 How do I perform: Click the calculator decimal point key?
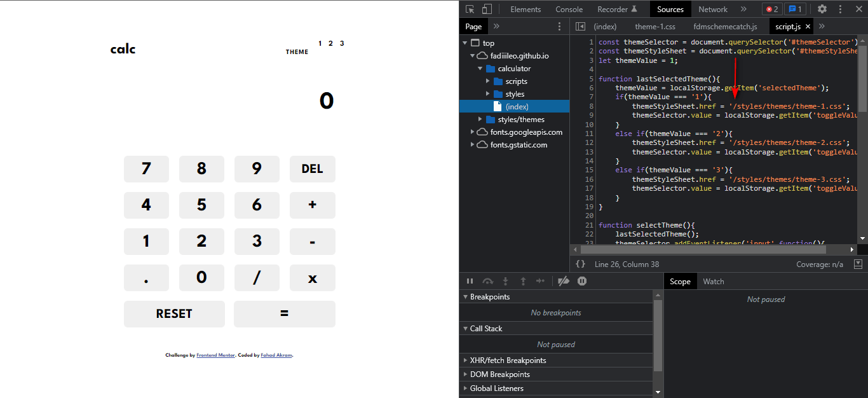pyautogui.click(x=146, y=278)
